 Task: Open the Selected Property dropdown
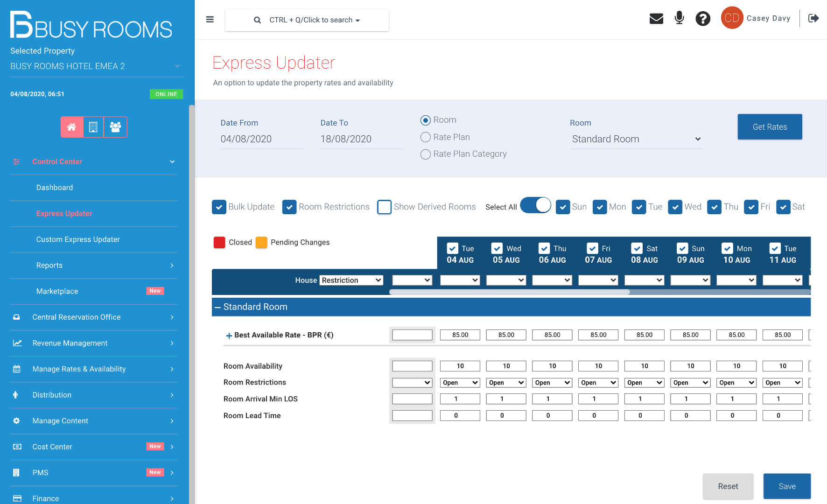96,66
